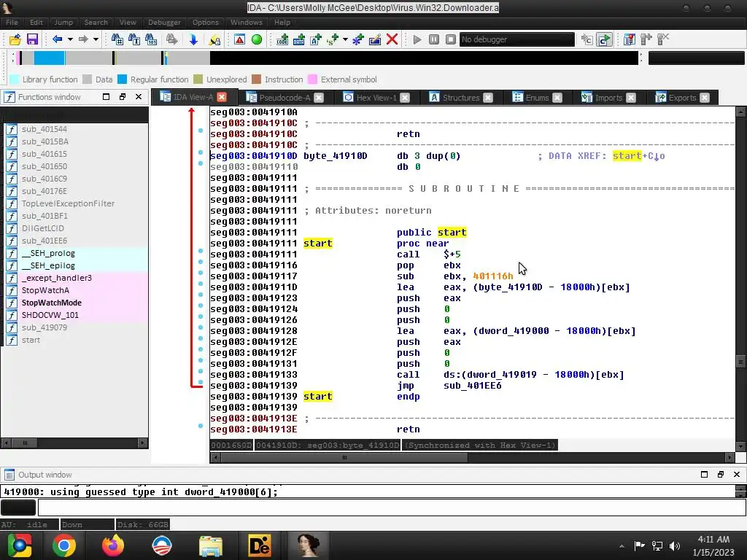
Task: Click the green circle icon
Action: point(257,39)
